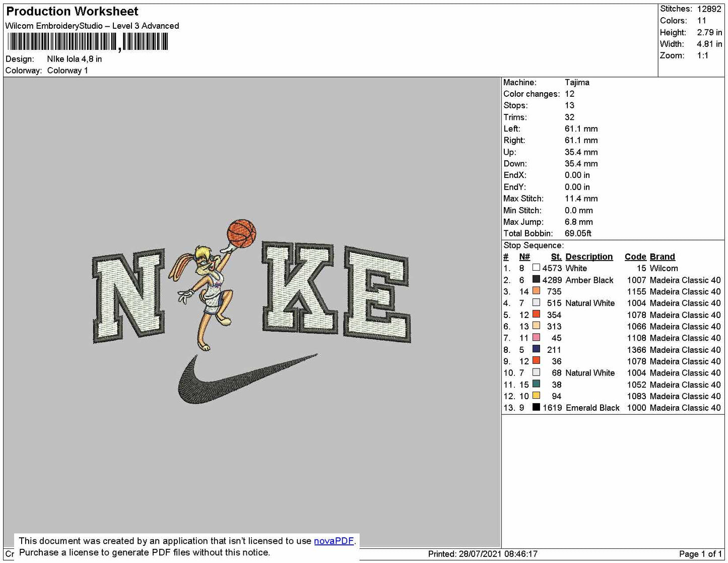
Task: Select the Total Bobbin value 69.05ft
Action: pos(578,233)
